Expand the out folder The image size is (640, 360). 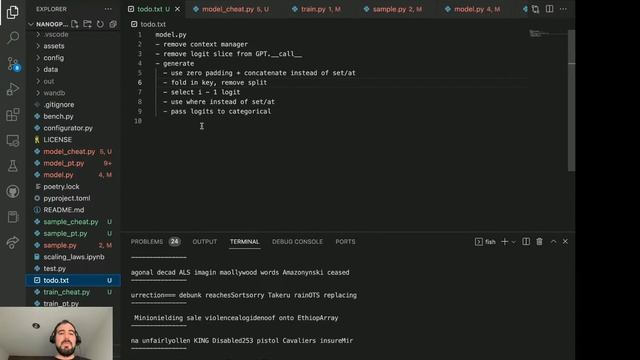(x=73, y=81)
